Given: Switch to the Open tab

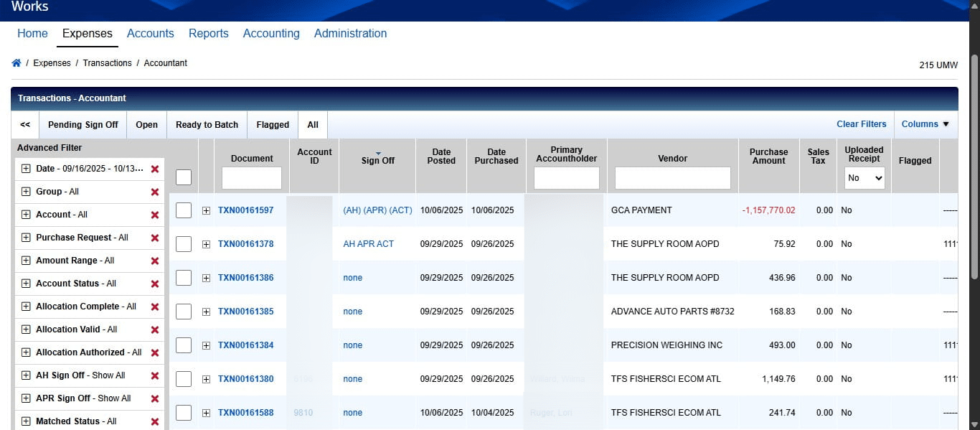Looking at the screenshot, I should click(146, 125).
